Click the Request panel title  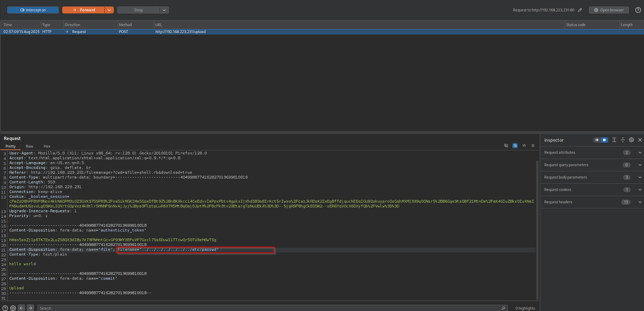pyautogui.click(x=12, y=138)
